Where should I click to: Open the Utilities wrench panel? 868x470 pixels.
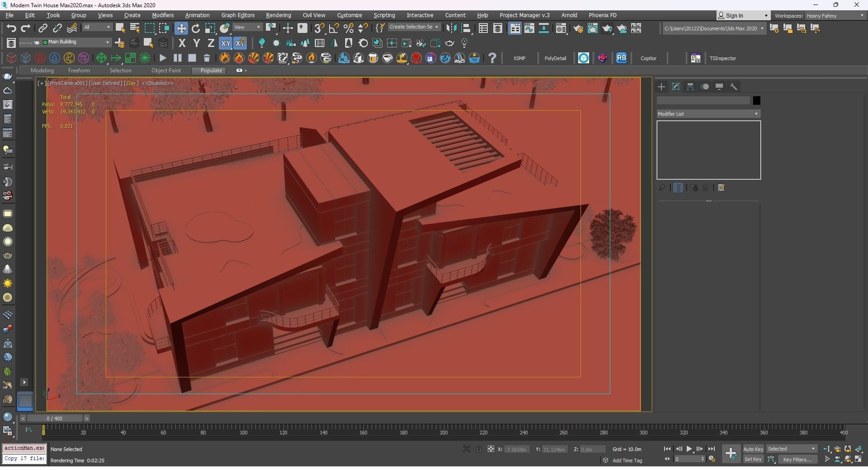pyautogui.click(x=734, y=87)
